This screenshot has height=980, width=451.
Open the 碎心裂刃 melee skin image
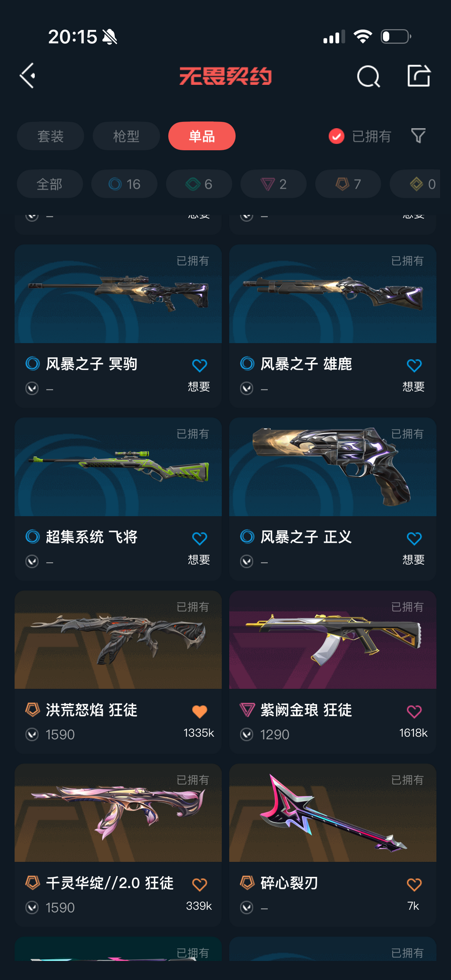(x=333, y=813)
